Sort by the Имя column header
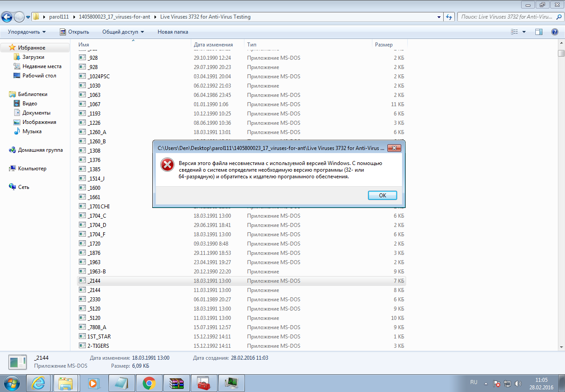This screenshot has height=392, width=565. [x=134, y=45]
